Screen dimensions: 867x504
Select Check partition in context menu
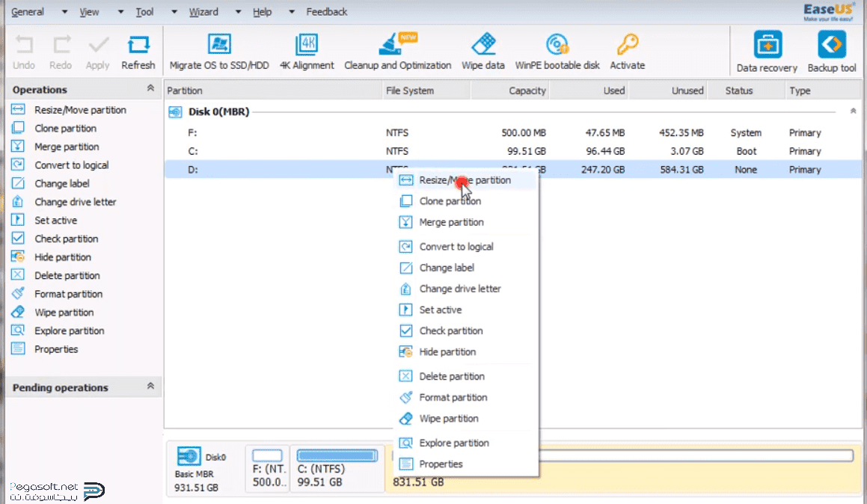[465, 331]
